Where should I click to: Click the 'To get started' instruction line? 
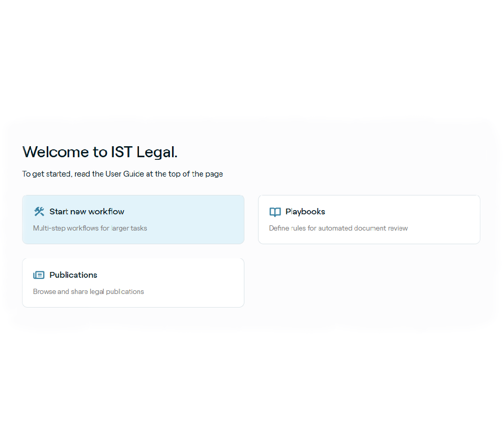[x=122, y=174]
